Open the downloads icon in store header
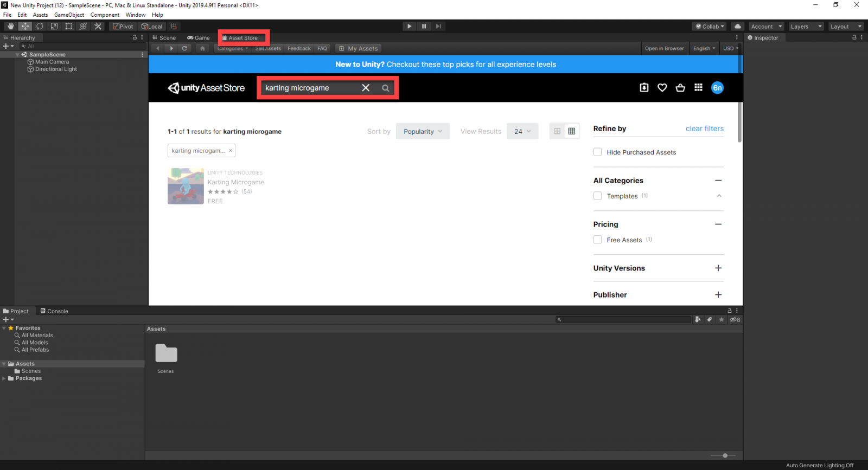Screen dimensions: 868x470 (x=644, y=88)
